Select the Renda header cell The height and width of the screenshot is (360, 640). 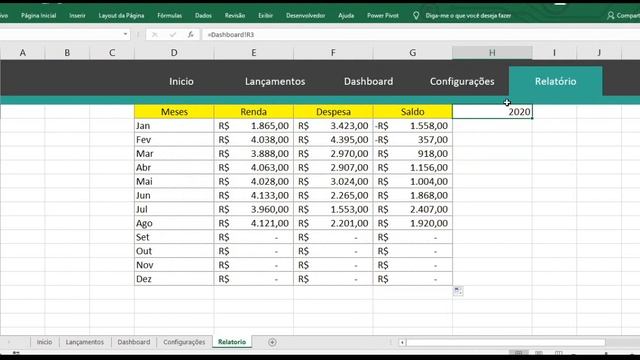(x=253, y=112)
